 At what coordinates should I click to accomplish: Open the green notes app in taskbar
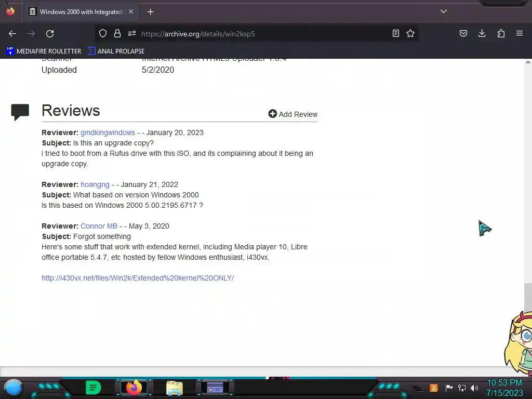pos(94,388)
